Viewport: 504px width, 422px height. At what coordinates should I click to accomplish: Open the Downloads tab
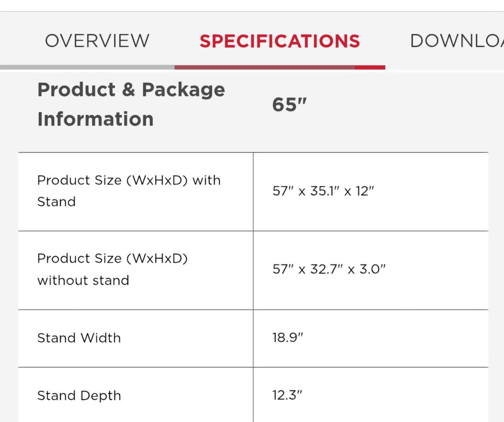457,41
